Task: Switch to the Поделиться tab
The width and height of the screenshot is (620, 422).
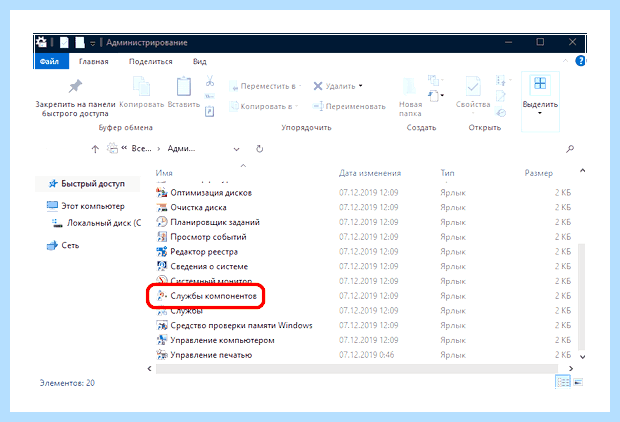Action: [x=151, y=61]
